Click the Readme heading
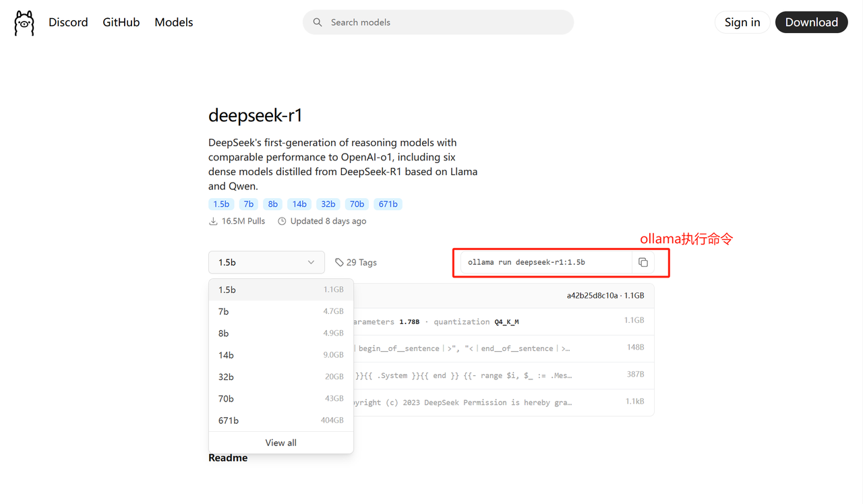The height and width of the screenshot is (504, 863). [x=228, y=458]
